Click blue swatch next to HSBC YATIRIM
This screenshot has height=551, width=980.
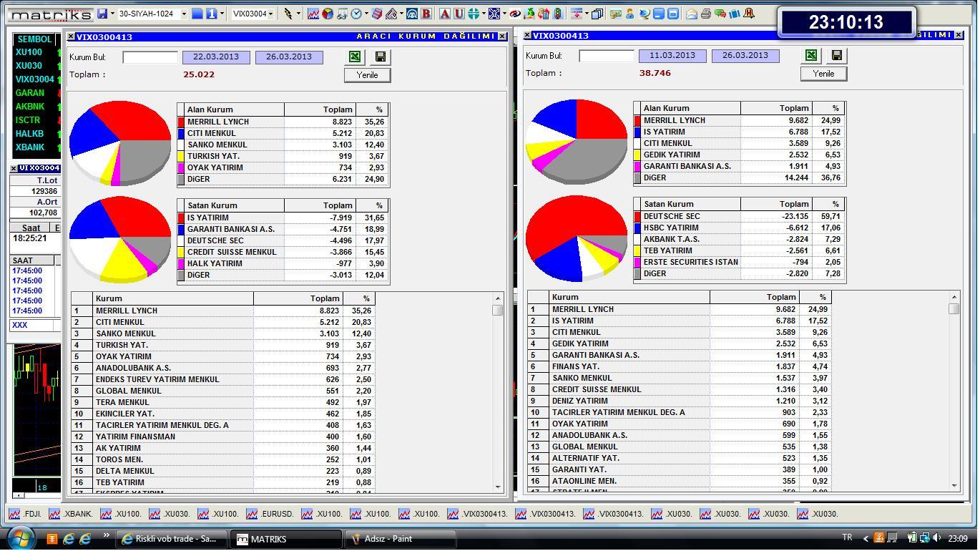tap(637, 228)
